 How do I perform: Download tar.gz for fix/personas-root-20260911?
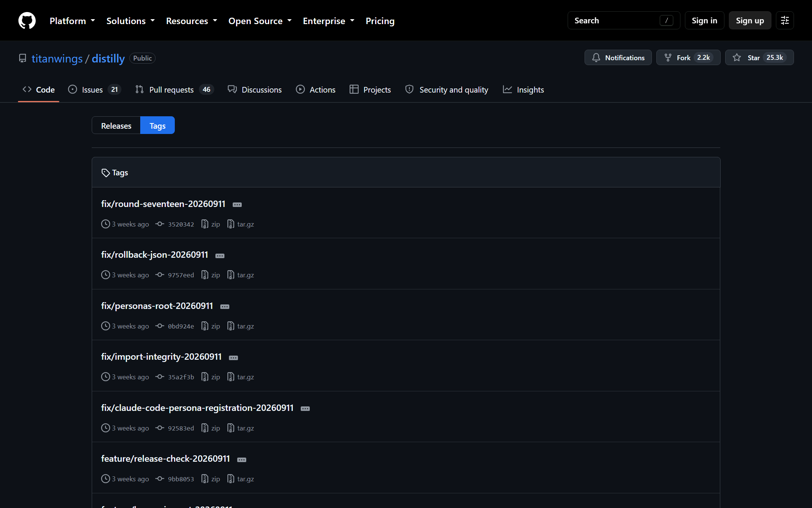241,326
